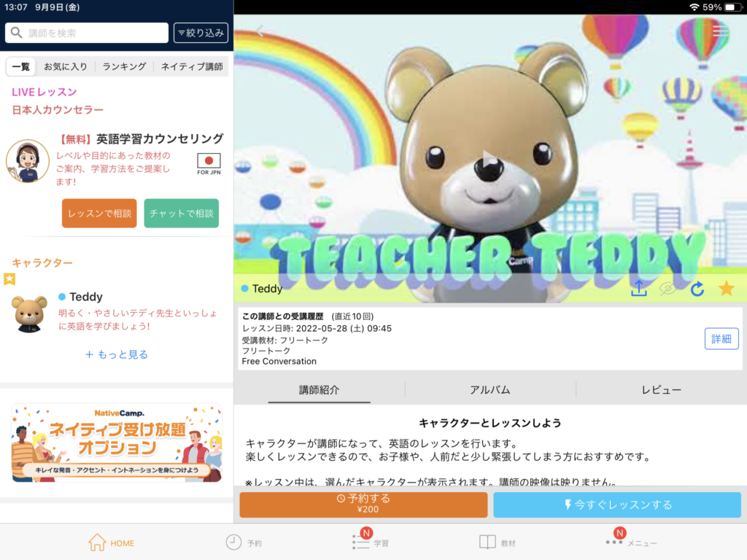
Task: Open the 詳細 lesson history button
Action: (x=721, y=338)
